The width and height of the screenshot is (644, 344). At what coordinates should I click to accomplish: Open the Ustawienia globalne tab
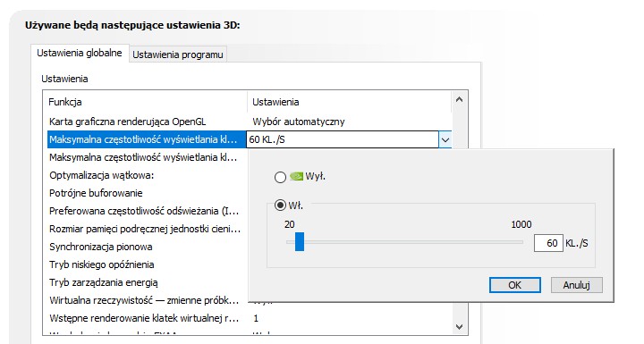pyautogui.click(x=80, y=53)
